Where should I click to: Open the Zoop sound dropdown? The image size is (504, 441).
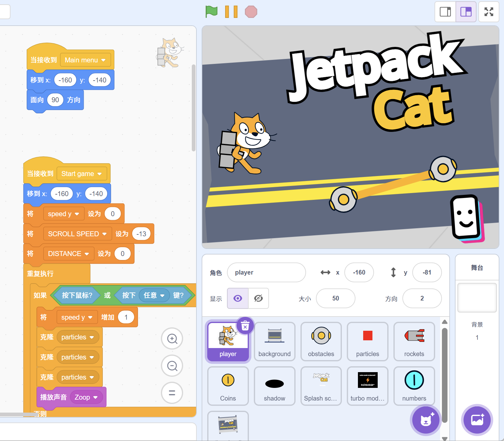pyautogui.click(x=95, y=397)
